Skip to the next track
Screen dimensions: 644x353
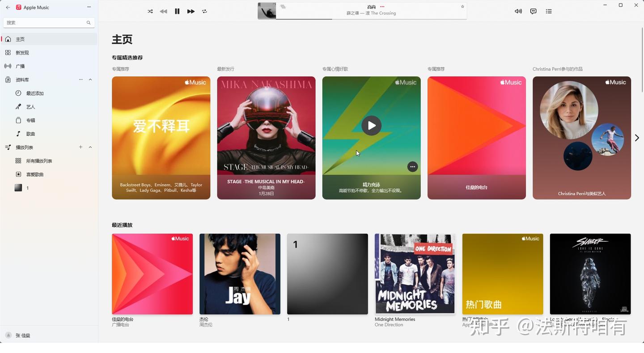[191, 11]
